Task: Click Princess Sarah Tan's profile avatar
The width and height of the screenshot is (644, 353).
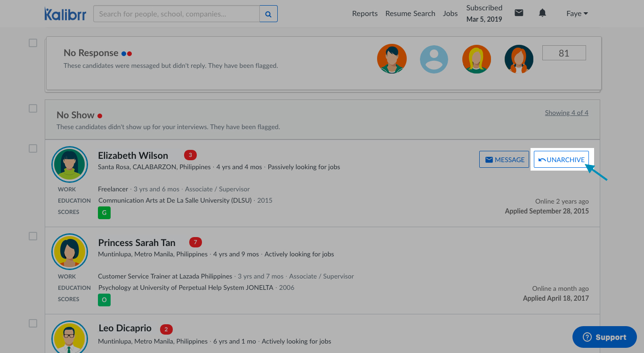Action: click(x=70, y=252)
